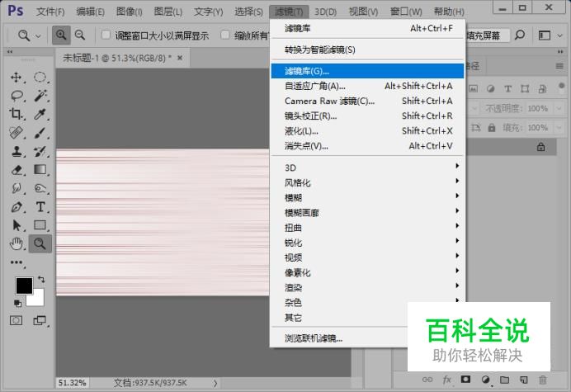
Task: Link layers icon
Action: [427, 380]
